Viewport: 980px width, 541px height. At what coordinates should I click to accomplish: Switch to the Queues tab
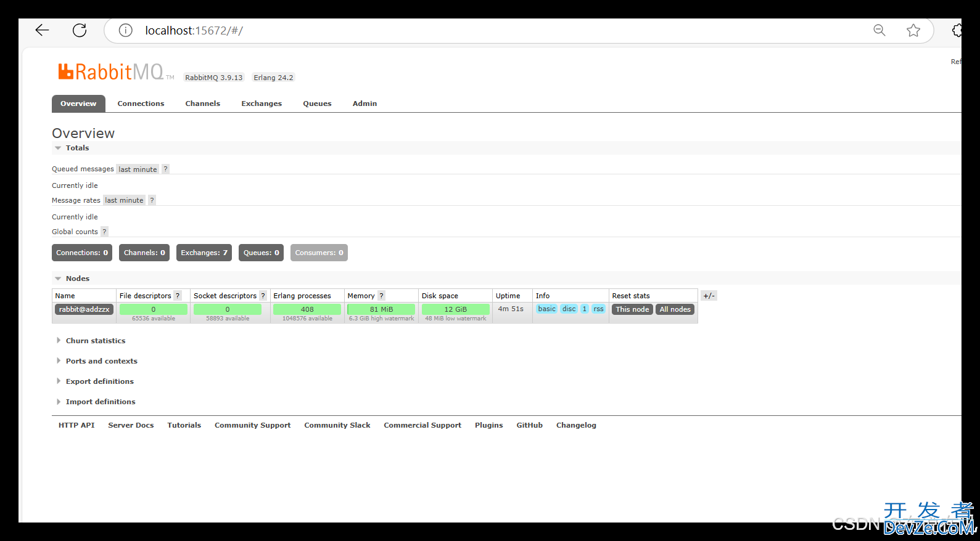click(317, 104)
